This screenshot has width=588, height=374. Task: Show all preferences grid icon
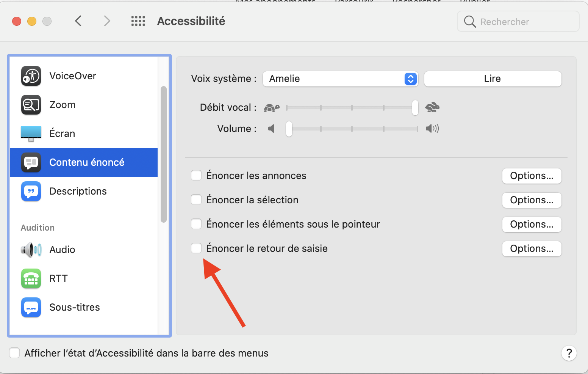[138, 21]
